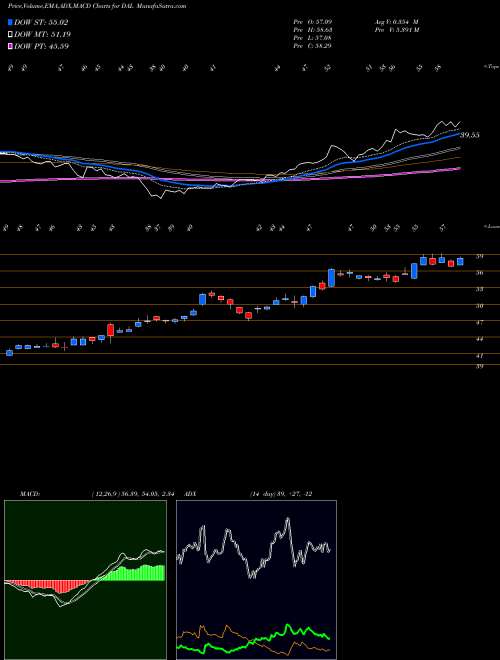Click the 39.55 price label on EMA chart
Viewport: 500px width, 660px height.
[470, 136]
